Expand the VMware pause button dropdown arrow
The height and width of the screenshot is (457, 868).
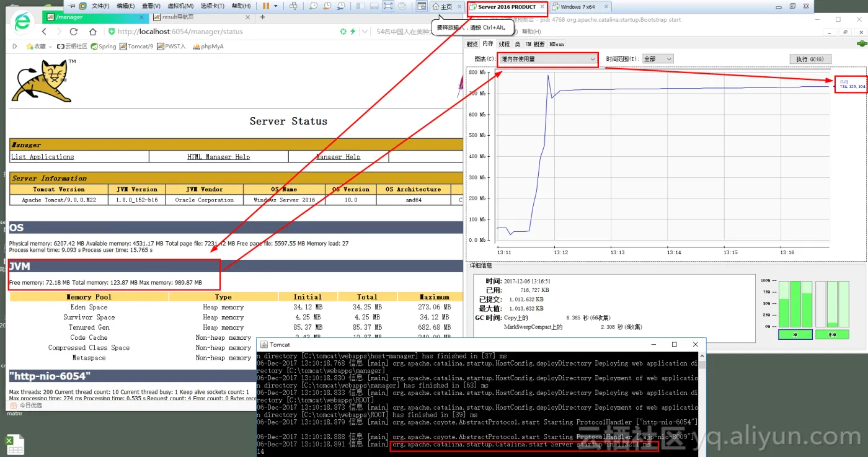pyautogui.click(x=276, y=6)
